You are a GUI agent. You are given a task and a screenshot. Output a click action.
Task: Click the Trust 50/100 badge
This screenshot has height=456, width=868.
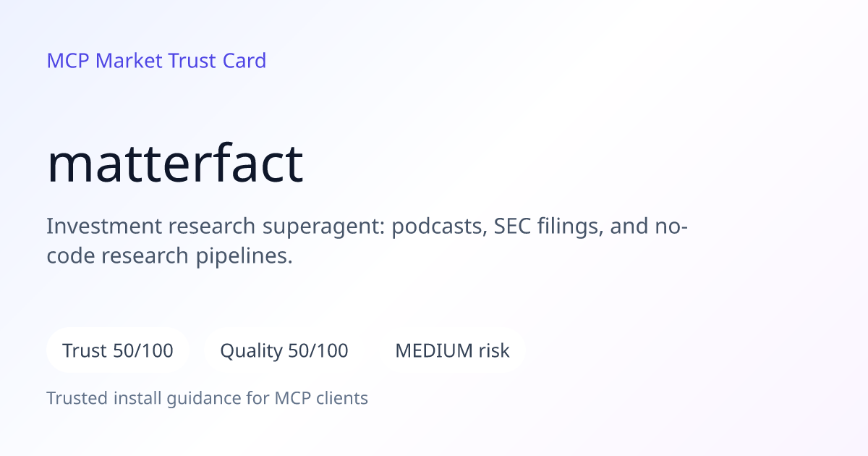(118, 351)
